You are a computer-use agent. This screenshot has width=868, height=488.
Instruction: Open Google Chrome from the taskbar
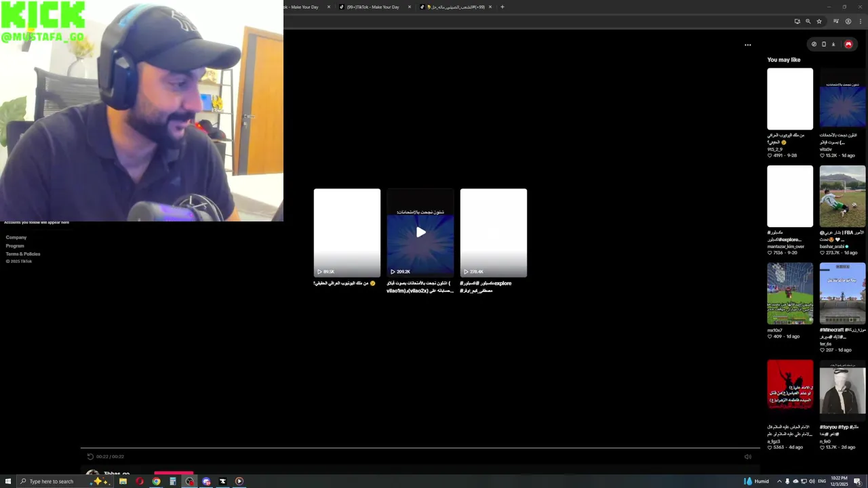(x=156, y=481)
